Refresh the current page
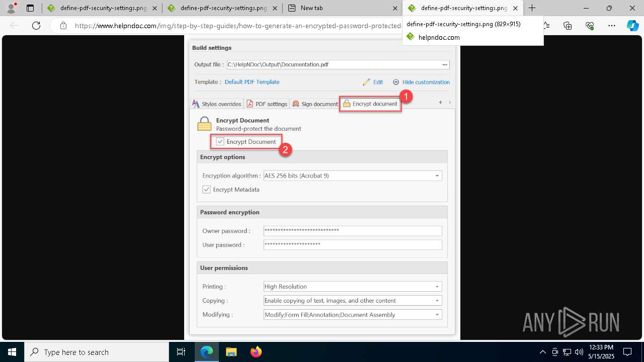644x362 pixels. pos(36,26)
